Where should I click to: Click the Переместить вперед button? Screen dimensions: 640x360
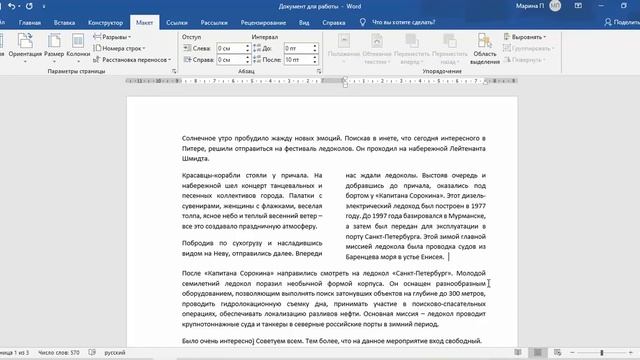(411, 49)
